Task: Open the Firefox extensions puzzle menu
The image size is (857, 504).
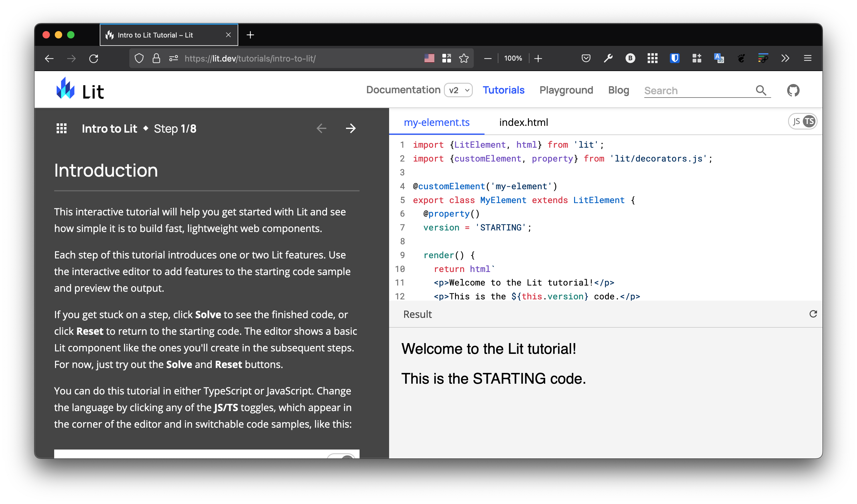Action: (x=697, y=58)
